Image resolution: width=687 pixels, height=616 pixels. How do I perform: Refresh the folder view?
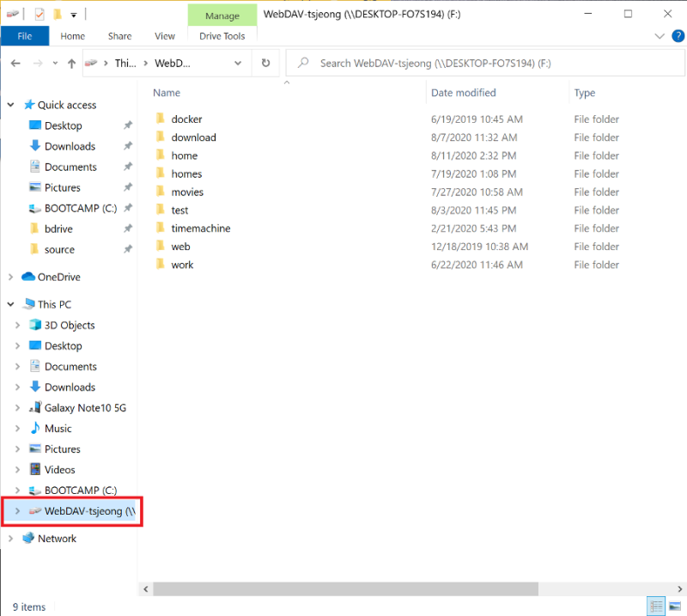[x=265, y=63]
